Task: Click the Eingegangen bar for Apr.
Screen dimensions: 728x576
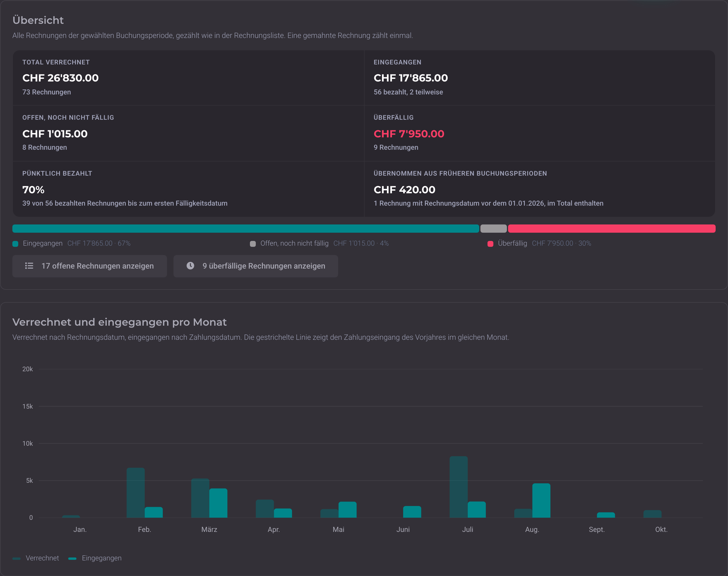Action: click(x=283, y=513)
